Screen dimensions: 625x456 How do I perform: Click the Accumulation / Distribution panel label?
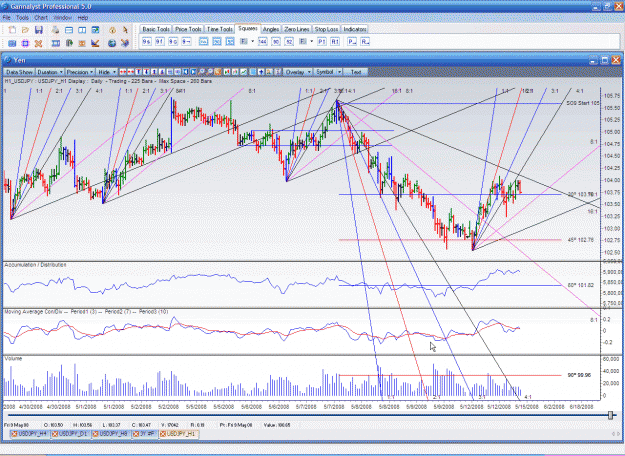tap(35, 265)
